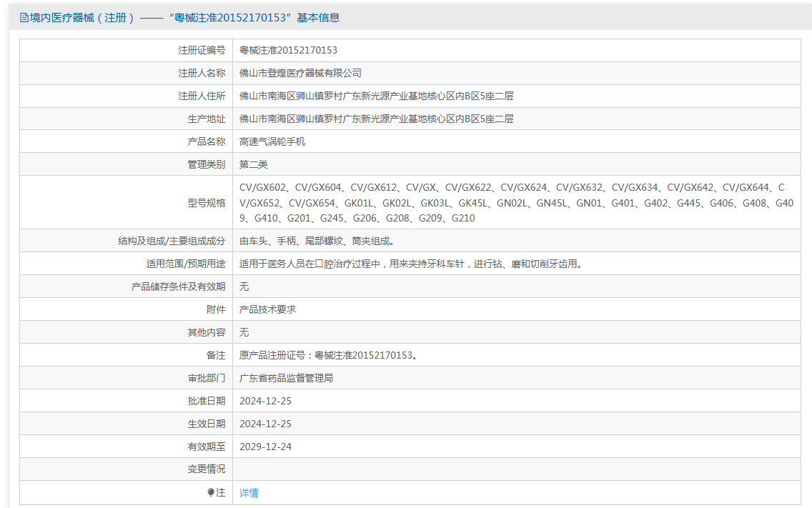Click the 生效日期 label
Image resolution: width=812 pixels, height=508 pixels.
click(x=207, y=424)
